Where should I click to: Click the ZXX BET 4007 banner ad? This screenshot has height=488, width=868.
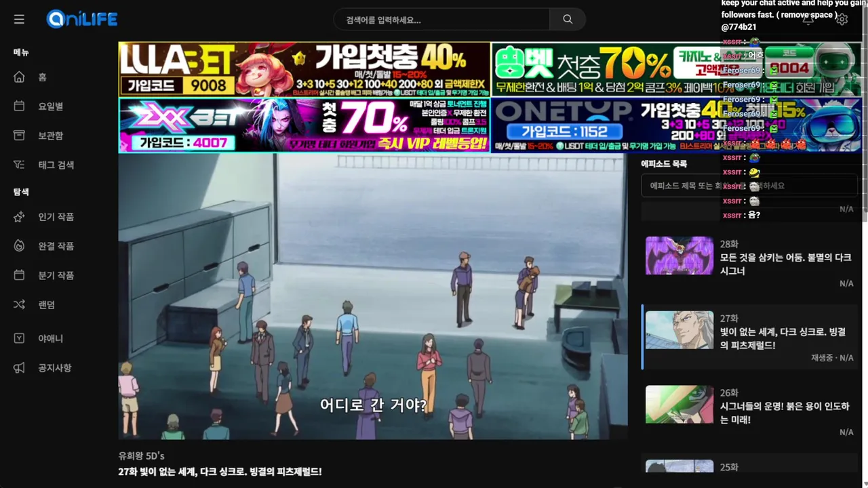pyautogui.click(x=304, y=125)
